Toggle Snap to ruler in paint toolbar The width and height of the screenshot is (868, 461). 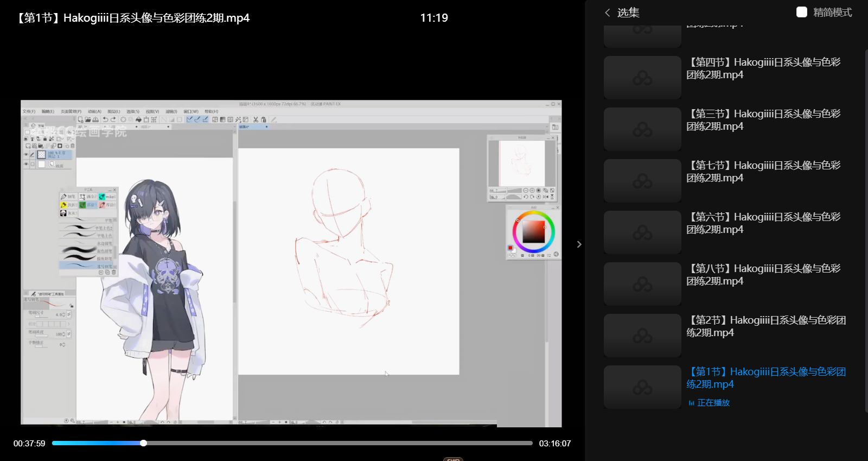tap(189, 119)
